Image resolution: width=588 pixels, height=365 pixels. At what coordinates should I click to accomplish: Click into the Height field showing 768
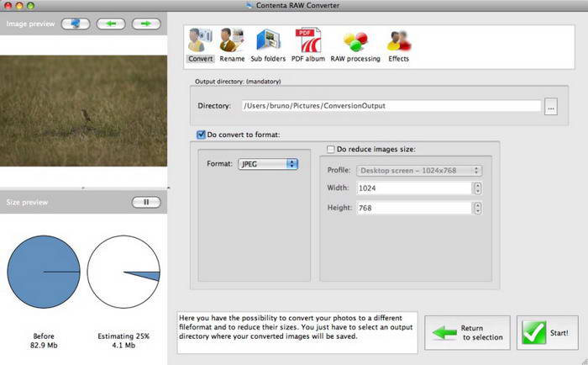click(x=414, y=208)
